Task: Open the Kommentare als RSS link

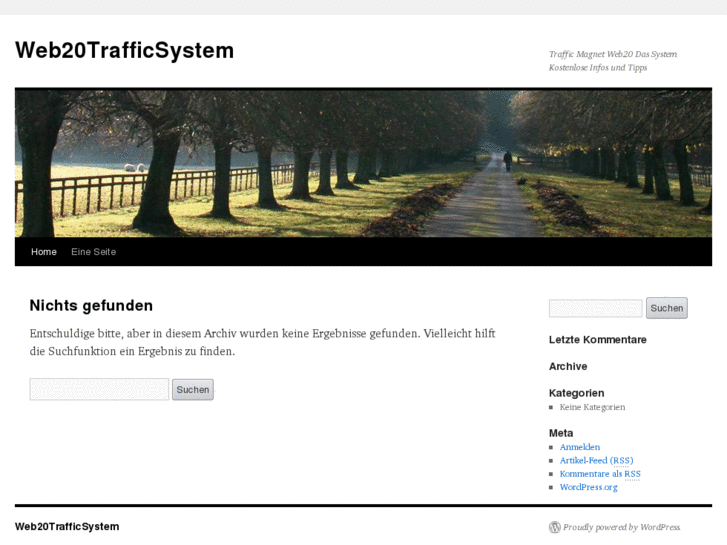Action: pos(600,474)
